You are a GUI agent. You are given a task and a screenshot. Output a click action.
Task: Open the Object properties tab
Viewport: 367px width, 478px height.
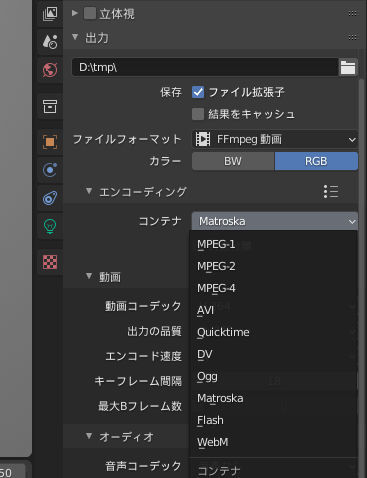[50, 142]
